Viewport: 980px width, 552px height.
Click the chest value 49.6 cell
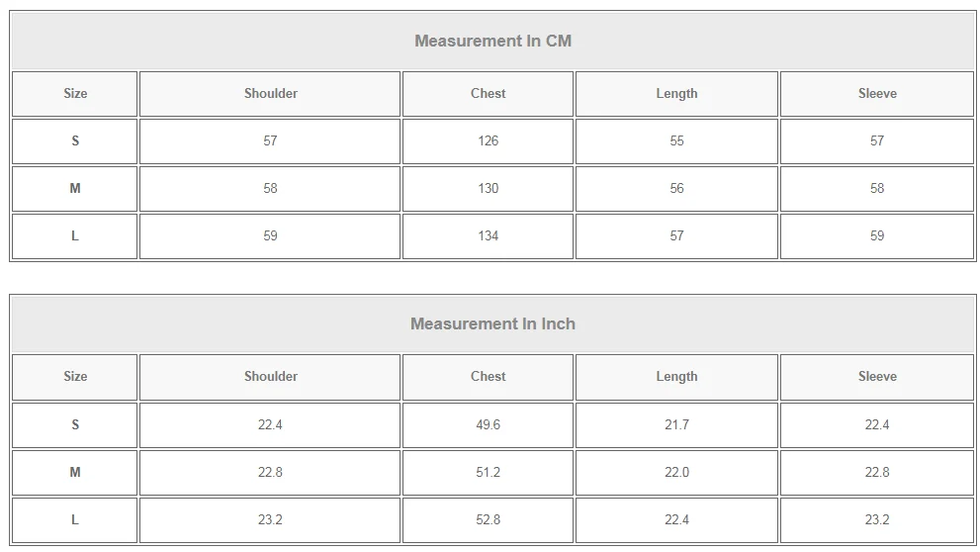click(488, 424)
